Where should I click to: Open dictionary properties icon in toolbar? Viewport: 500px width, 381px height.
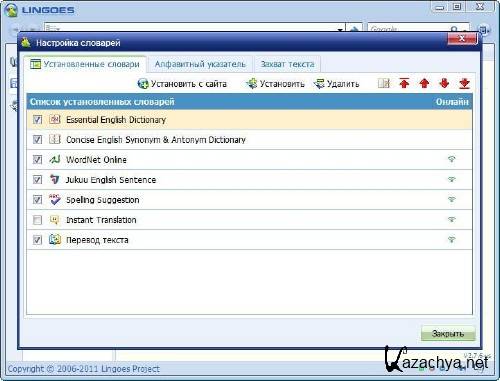384,83
